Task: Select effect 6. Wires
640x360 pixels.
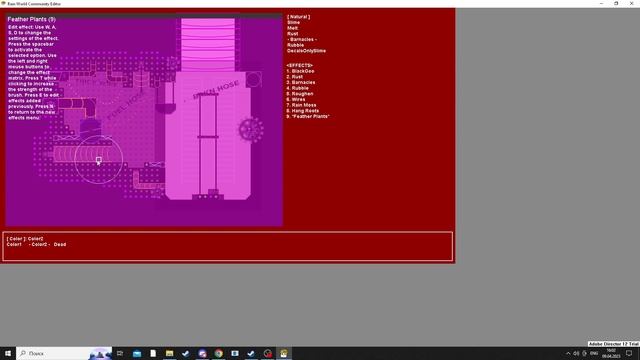Action: coord(296,100)
